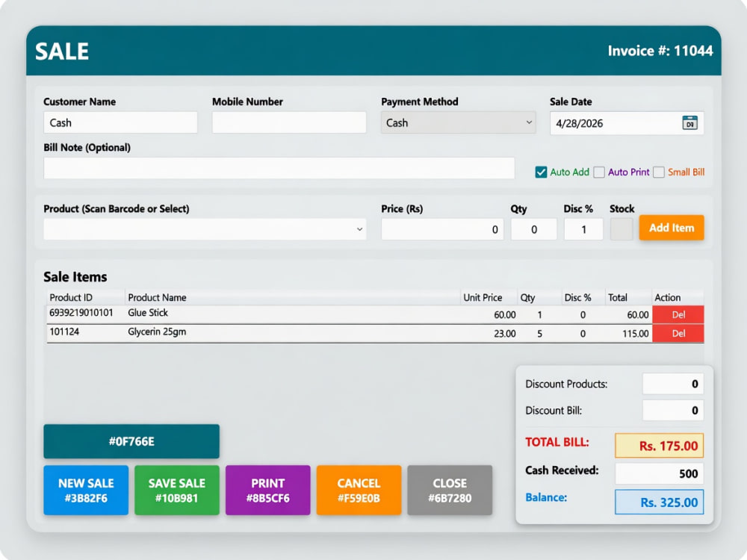The width and height of the screenshot is (747, 560).
Task: Click the Product ID column header
Action: [86, 298]
